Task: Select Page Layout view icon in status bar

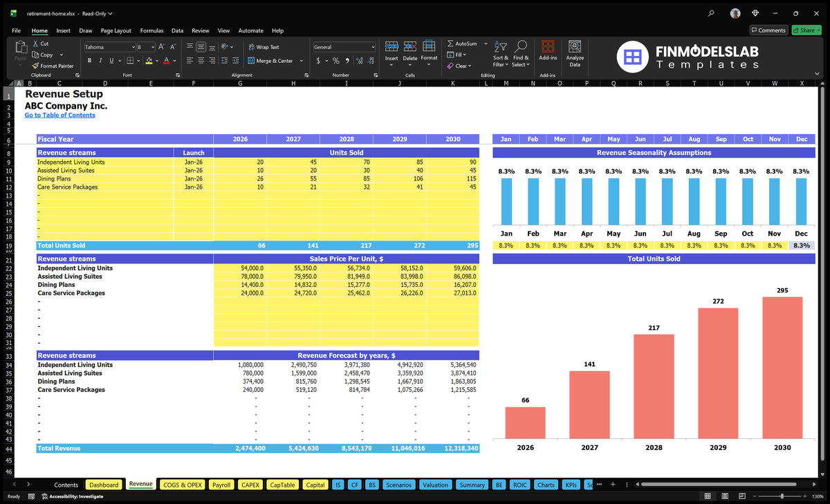Action: pyautogui.click(x=724, y=496)
